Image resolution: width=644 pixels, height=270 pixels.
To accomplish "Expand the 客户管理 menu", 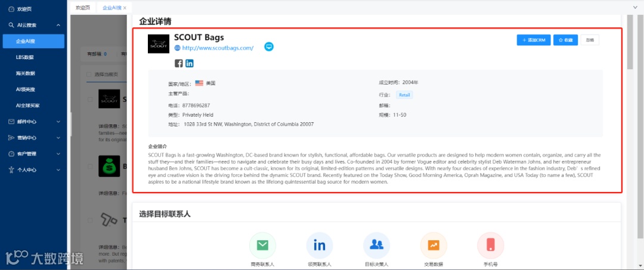I will coord(33,153).
